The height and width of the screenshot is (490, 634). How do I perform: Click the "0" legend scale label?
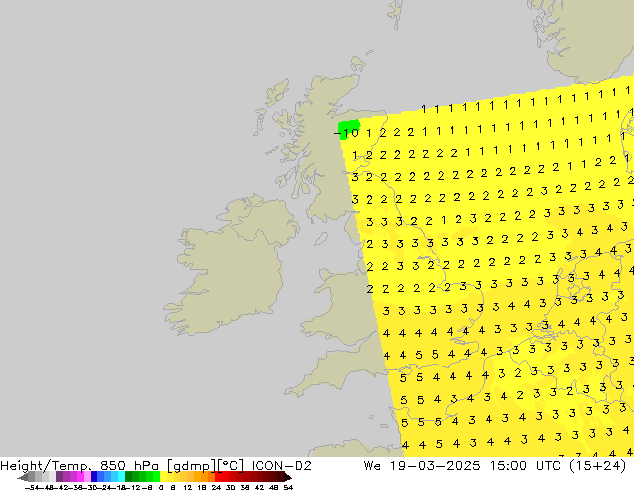(161, 487)
